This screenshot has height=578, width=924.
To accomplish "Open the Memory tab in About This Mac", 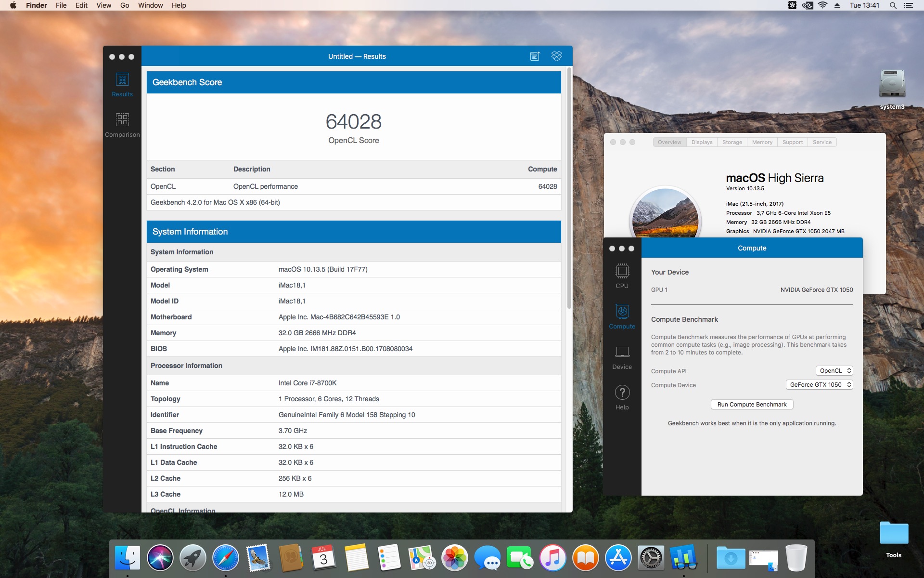I will pos(762,142).
